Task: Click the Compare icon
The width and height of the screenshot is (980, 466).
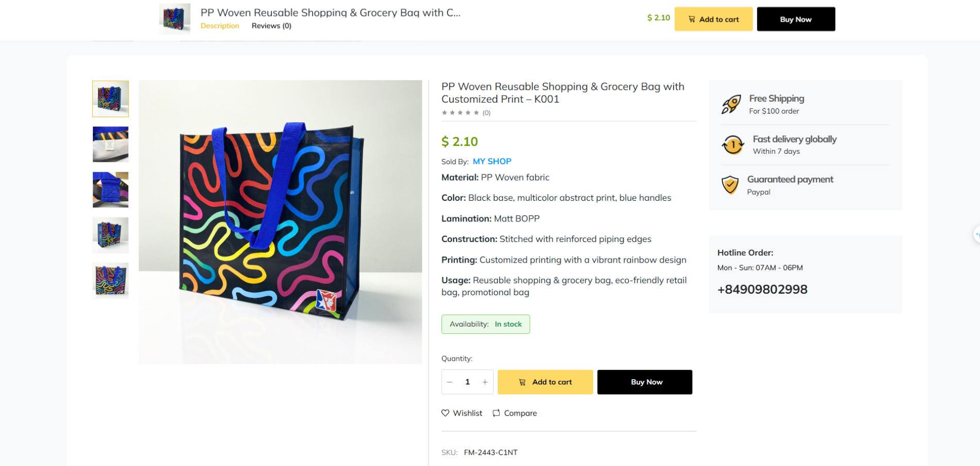Action: pyautogui.click(x=496, y=413)
